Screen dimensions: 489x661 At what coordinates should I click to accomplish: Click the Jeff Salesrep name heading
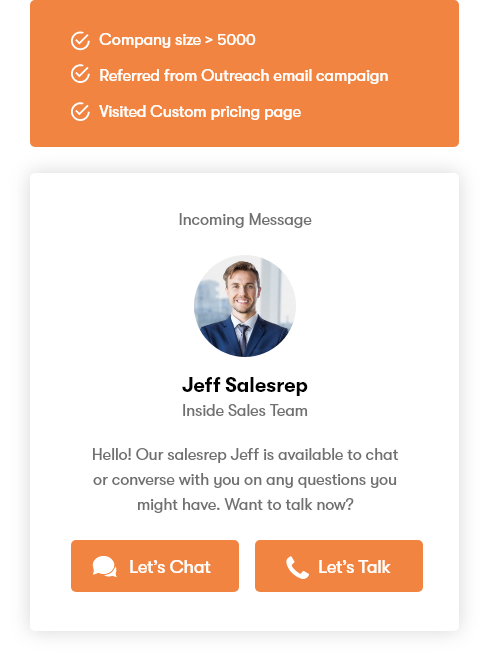[x=244, y=385]
